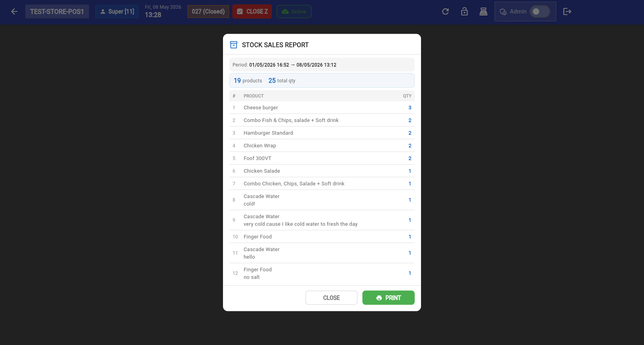Viewport: 644px width, 345px height.
Task: Close the stock sales report dialog
Action: pyautogui.click(x=332, y=298)
